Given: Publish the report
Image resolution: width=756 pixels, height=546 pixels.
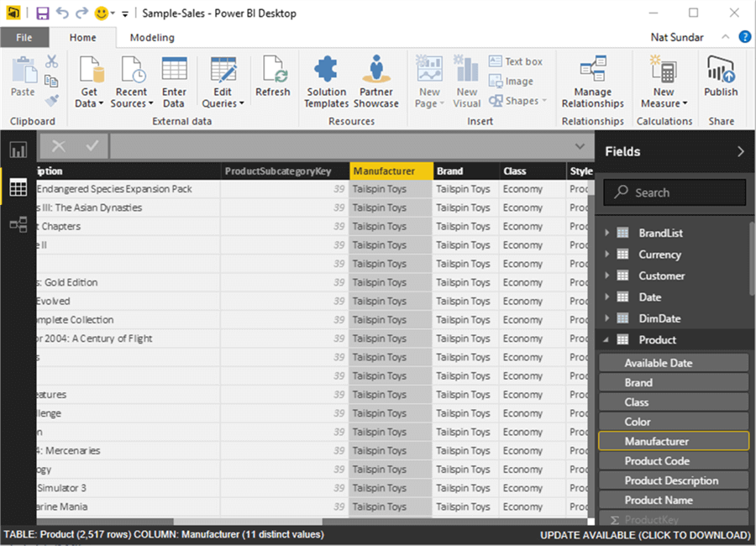Looking at the screenshot, I should point(721,77).
